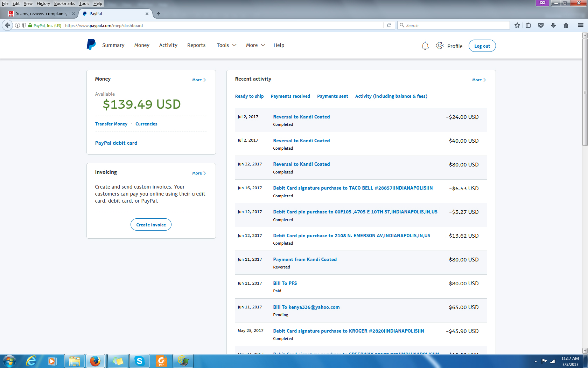Viewport: 588px width, 368px height.
Task: Open Skype from the taskbar
Action: click(140, 361)
